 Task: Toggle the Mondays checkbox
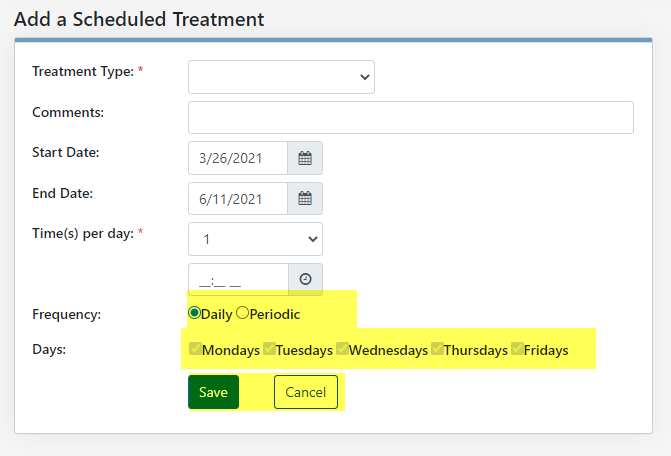point(195,349)
